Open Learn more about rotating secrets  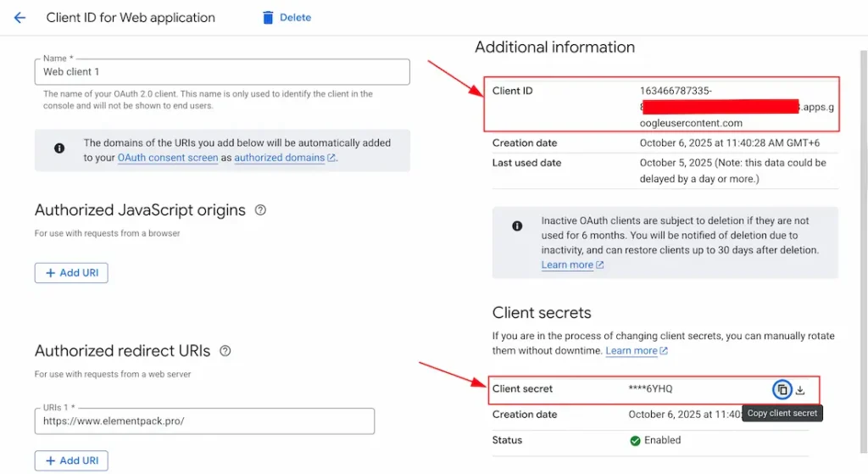[x=632, y=351]
